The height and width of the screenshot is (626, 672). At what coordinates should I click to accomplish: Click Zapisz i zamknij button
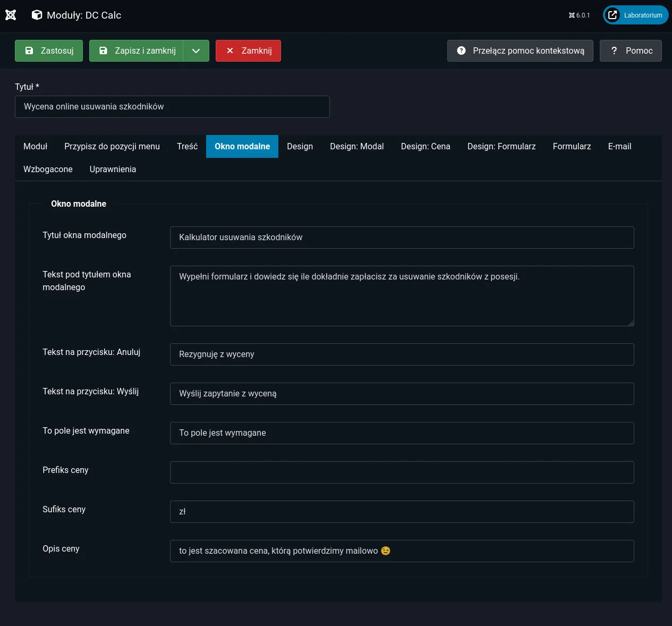click(137, 51)
